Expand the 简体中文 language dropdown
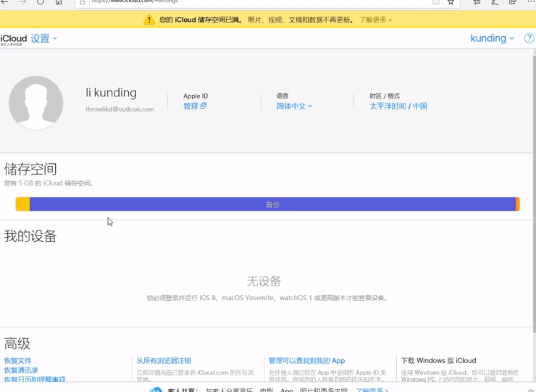Screen dimensions: 536x392 click(294, 106)
